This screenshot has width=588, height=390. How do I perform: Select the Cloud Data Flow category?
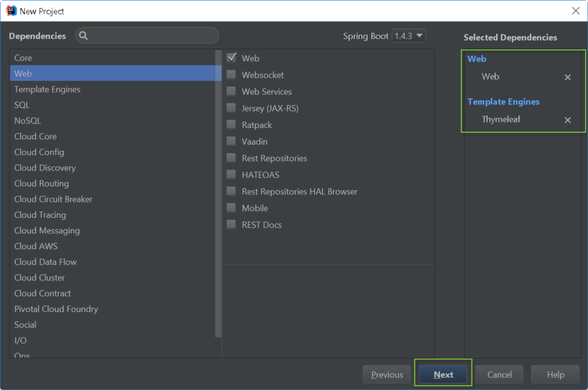[x=113, y=262]
